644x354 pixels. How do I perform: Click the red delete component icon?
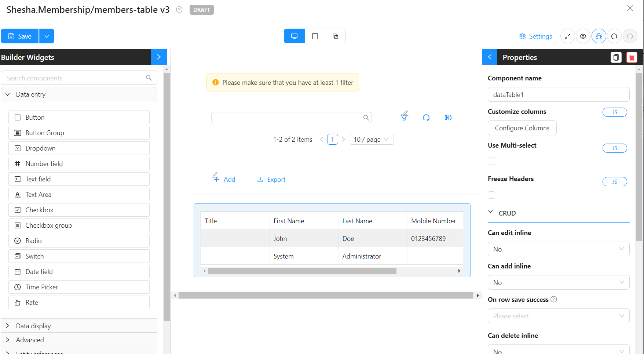(x=632, y=57)
